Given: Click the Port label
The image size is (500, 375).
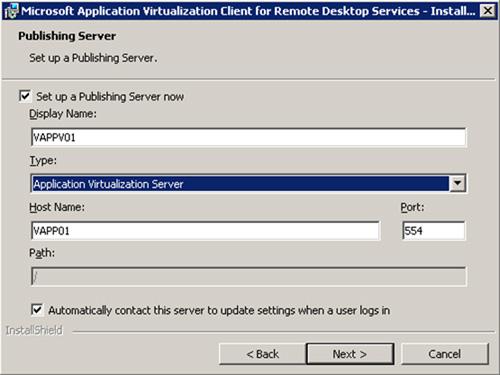Looking at the screenshot, I should [x=412, y=207].
